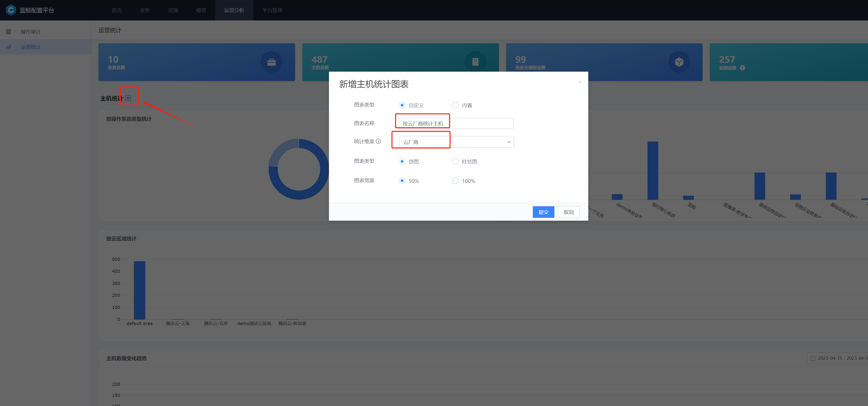
Task: Open the 资源 top menu
Action: pyautogui.click(x=173, y=10)
